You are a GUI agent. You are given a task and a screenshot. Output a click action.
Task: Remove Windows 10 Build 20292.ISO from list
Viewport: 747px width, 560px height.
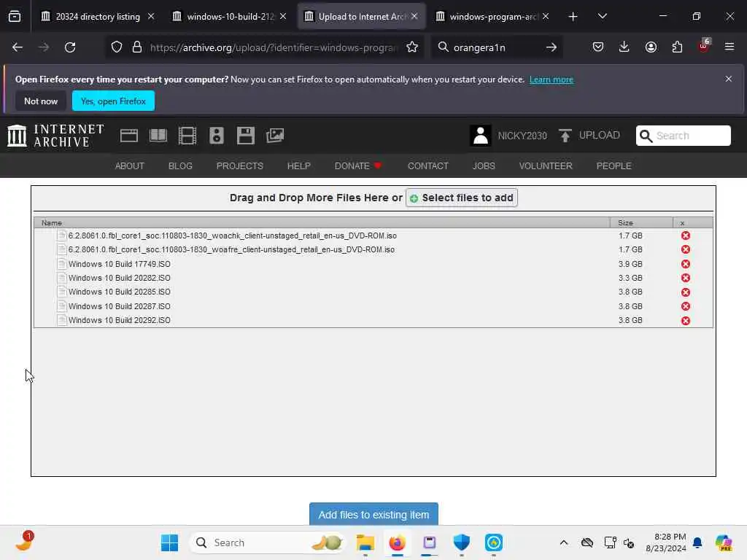click(x=686, y=321)
